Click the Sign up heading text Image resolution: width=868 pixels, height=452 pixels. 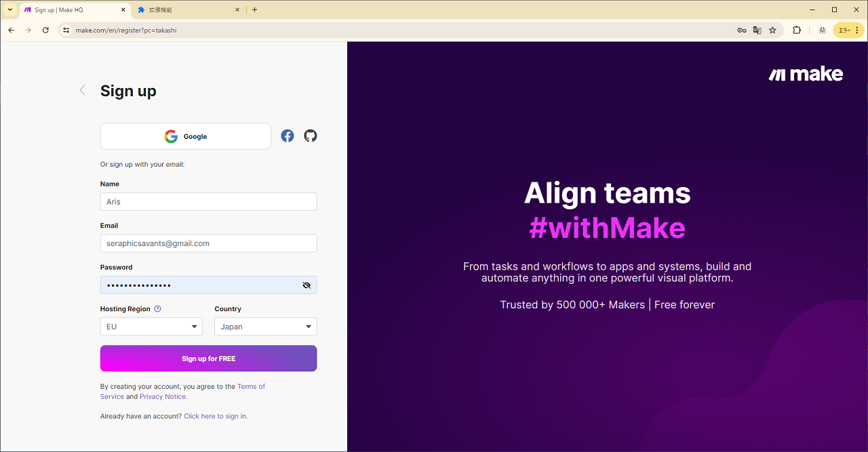tap(128, 91)
